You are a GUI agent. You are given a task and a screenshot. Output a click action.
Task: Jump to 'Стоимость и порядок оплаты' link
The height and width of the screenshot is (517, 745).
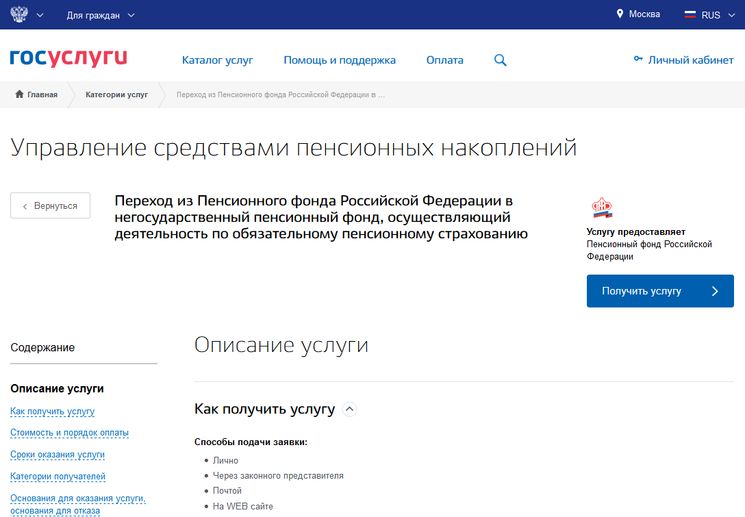pos(69,433)
